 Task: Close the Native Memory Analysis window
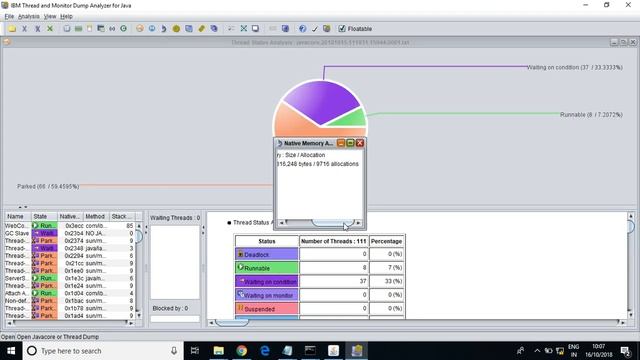[x=360, y=143]
